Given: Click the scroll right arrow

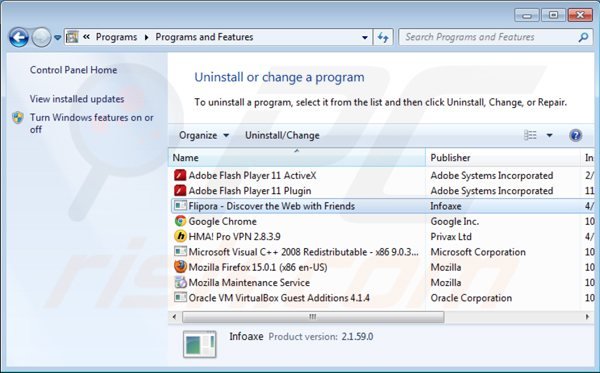Looking at the screenshot, I should [x=587, y=317].
